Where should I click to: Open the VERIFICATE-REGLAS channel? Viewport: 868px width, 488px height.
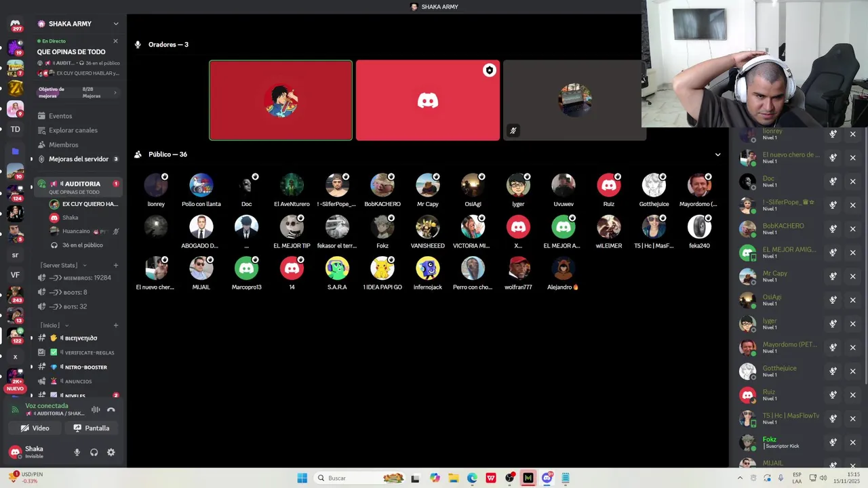point(77,352)
